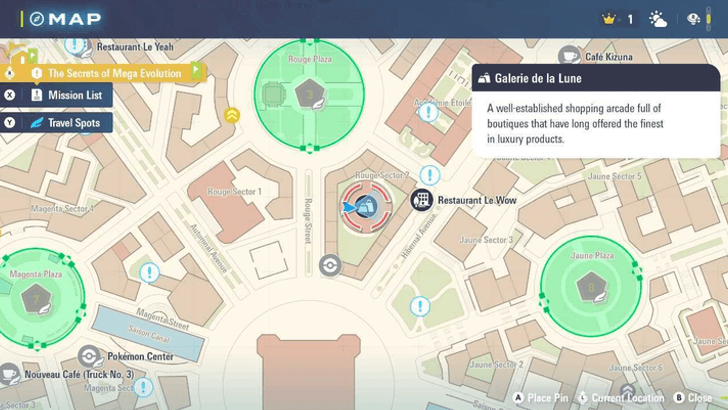
Task: Click the Autumnal Avenue label
Action: pyautogui.click(x=208, y=248)
